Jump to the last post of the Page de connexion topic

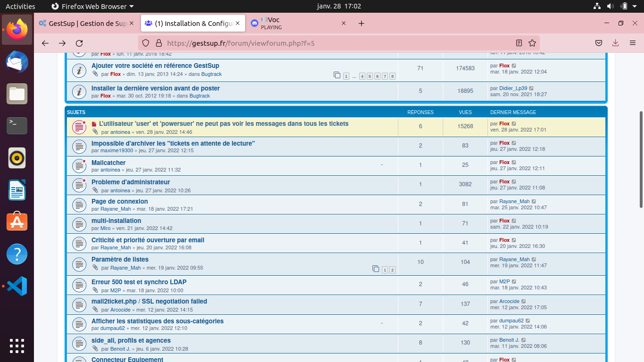pyautogui.click(x=534, y=201)
